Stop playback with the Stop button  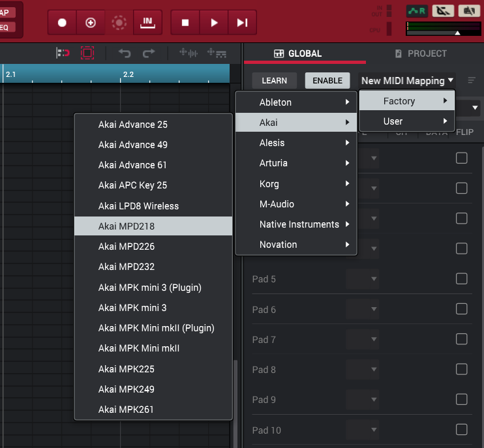pyautogui.click(x=185, y=23)
